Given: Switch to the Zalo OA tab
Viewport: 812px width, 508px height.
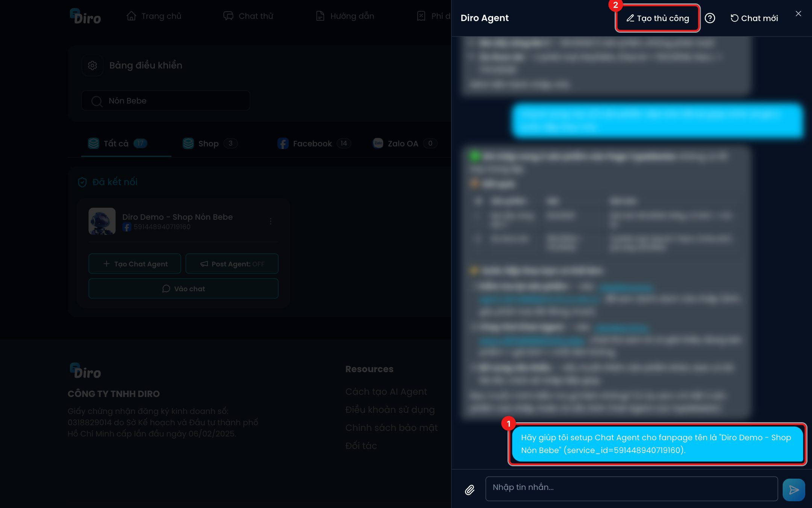Looking at the screenshot, I should click(x=404, y=143).
